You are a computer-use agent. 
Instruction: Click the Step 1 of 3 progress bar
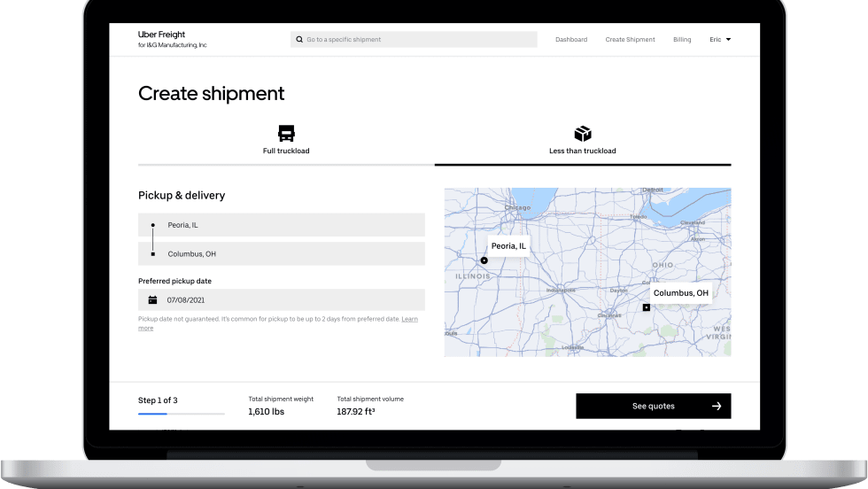click(181, 413)
